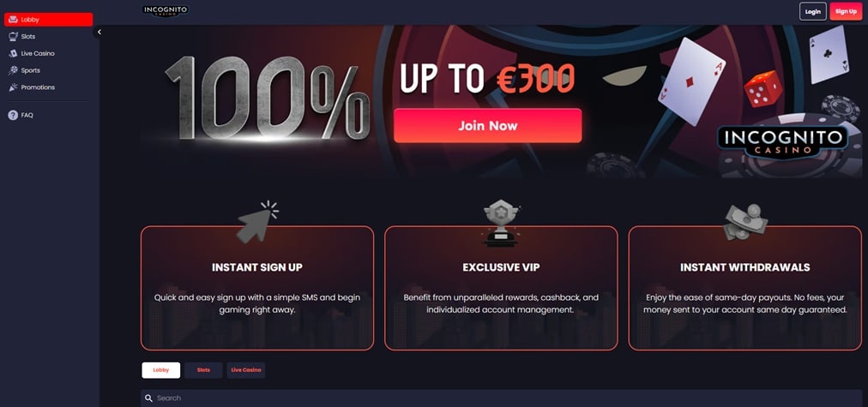This screenshot has height=407, width=868.
Task: Click the cursor icon above Instant Sign Up
Action: (x=257, y=221)
